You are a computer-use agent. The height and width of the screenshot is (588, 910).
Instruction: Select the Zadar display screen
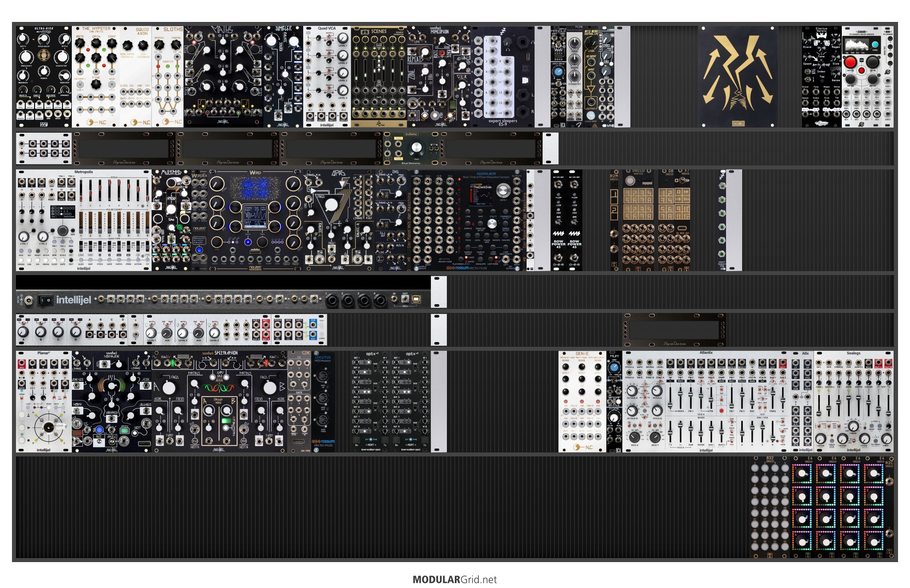pyautogui.click(x=857, y=43)
